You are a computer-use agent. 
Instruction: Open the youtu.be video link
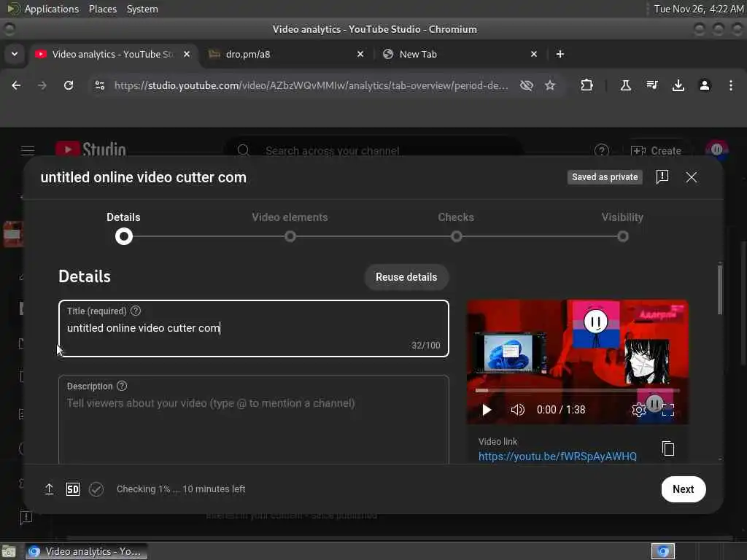[x=557, y=456]
